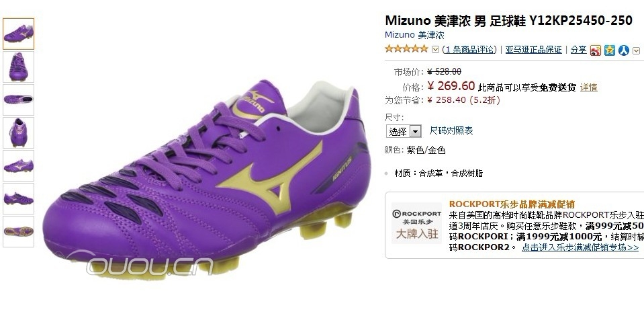Screen dimensions: 644x316
Task: Visit the Mizuno 美津浓 brand link
Action: [x=414, y=35]
